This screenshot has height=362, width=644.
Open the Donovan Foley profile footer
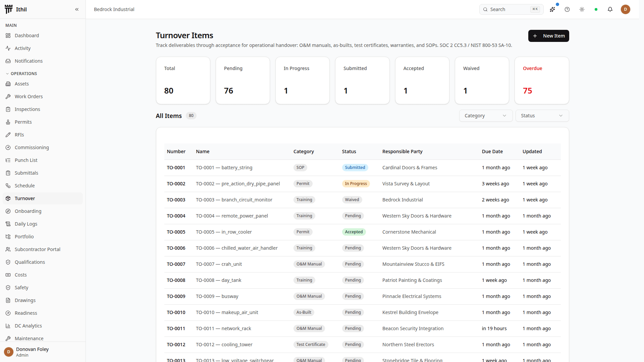point(43,352)
